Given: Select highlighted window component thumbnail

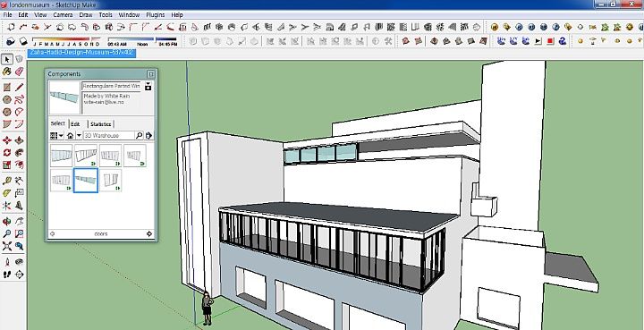Looking at the screenshot, I should point(86,180).
